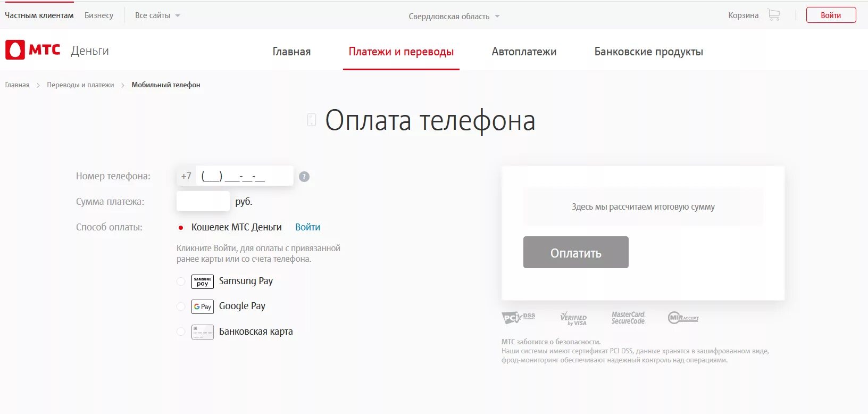Image resolution: width=868 pixels, height=414 pixels.
Task: Open the shopping cart icon
Action: pos(773,15)
